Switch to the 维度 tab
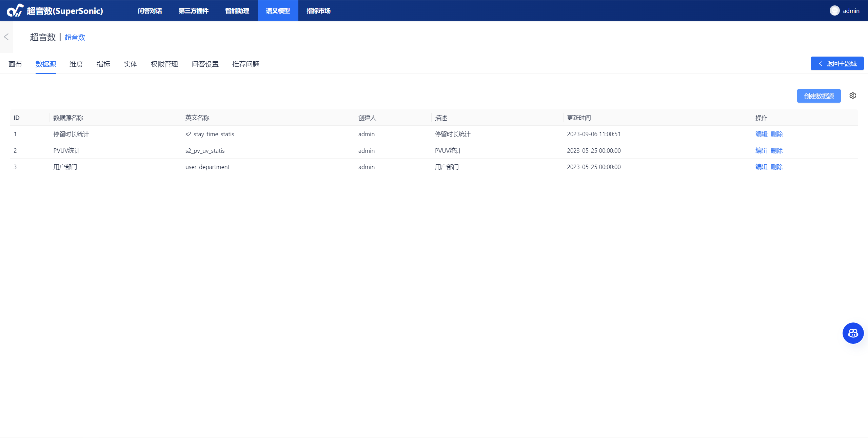Viewport: 868px width, 438px height. click(76, 64)
